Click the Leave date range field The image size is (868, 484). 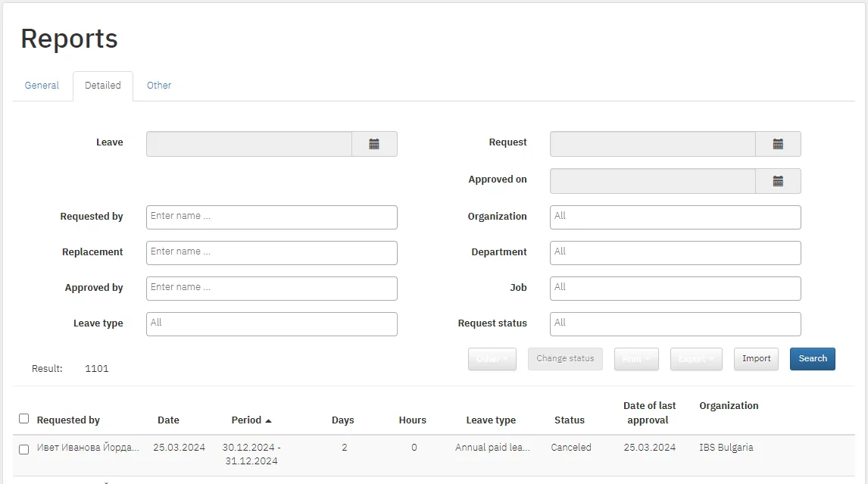pyautogui.click(x=249, y=144)
